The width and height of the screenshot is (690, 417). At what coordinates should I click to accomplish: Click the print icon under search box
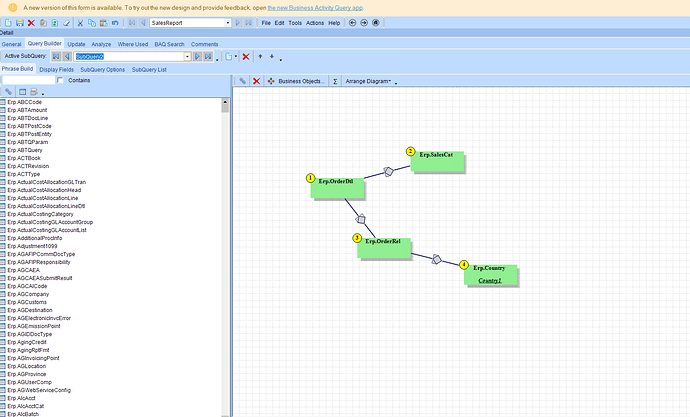(34, 91)
